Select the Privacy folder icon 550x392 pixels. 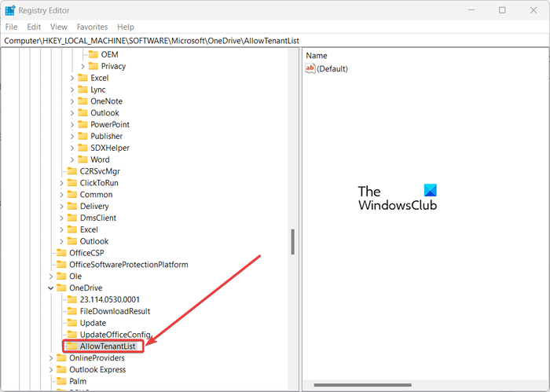click(93, 66)
